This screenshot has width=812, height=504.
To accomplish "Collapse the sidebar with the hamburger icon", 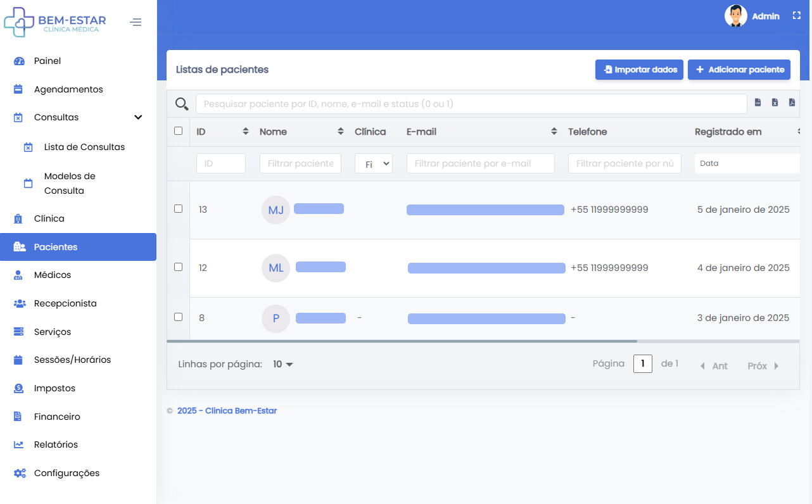I will pos(136,23).
